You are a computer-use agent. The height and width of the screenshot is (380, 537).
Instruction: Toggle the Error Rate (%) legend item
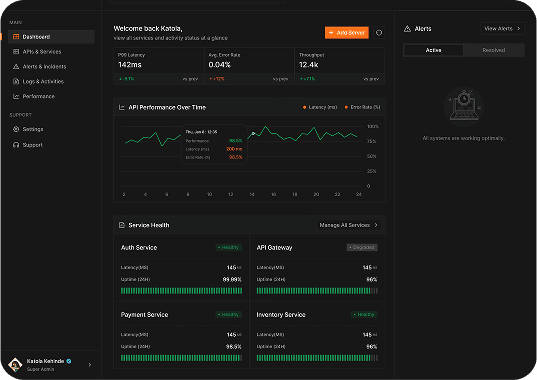click(362, 107)
